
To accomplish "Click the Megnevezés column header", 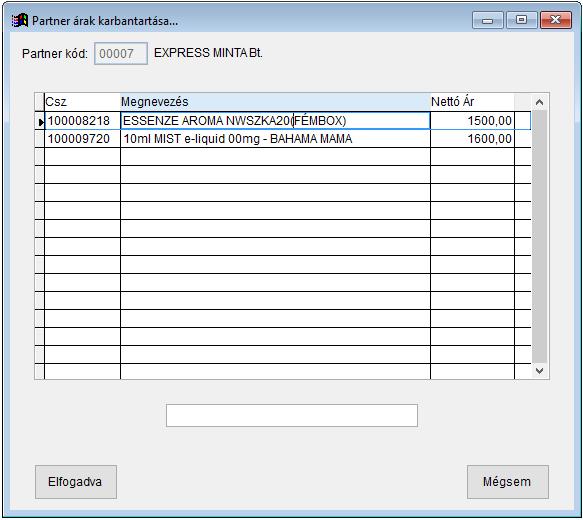I will coord(275,102).
